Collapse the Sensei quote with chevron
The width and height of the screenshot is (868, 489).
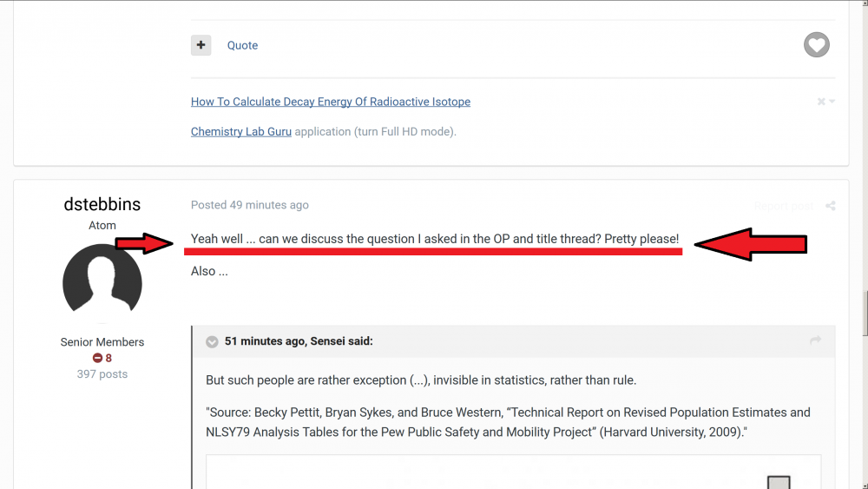click(x=212, y=342)
